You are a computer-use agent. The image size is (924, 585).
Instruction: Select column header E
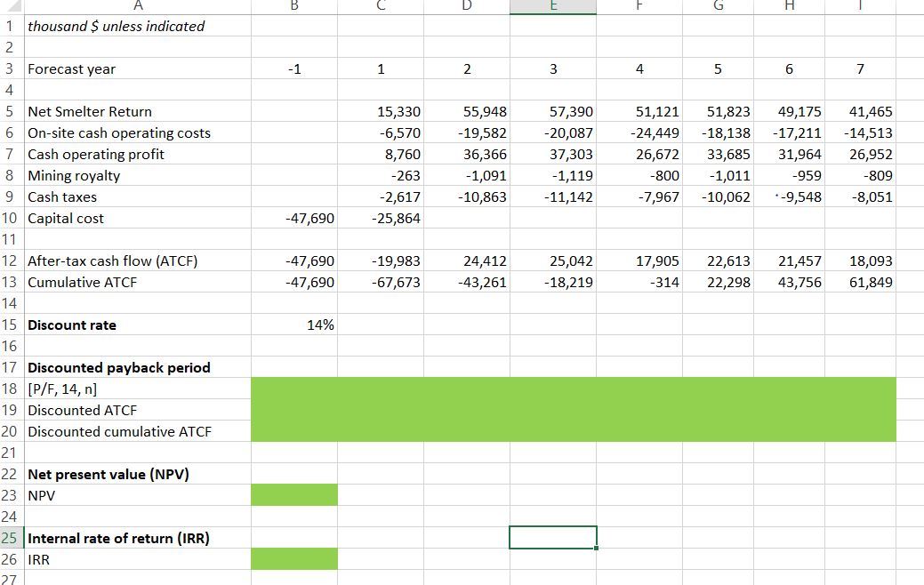tap(553, 8)
